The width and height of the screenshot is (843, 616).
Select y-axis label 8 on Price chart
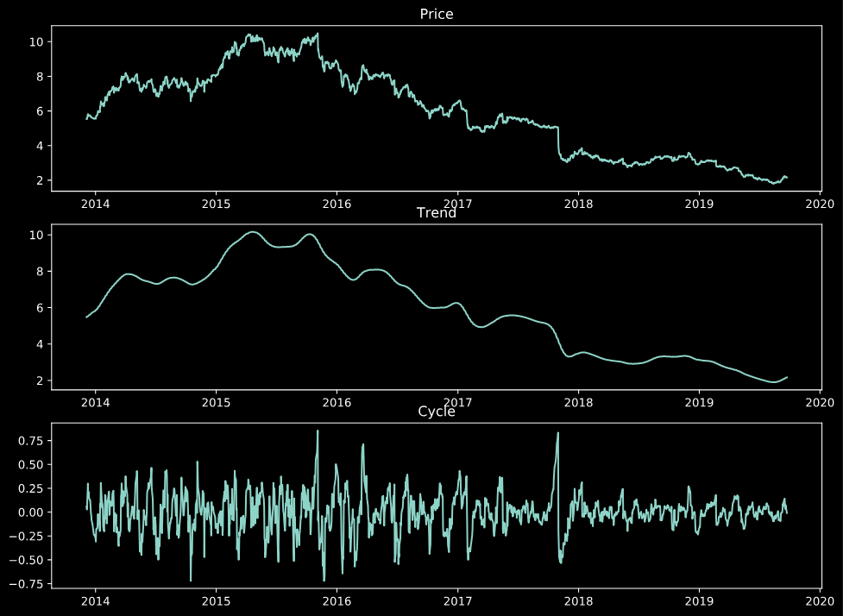(x=40, y=76)
